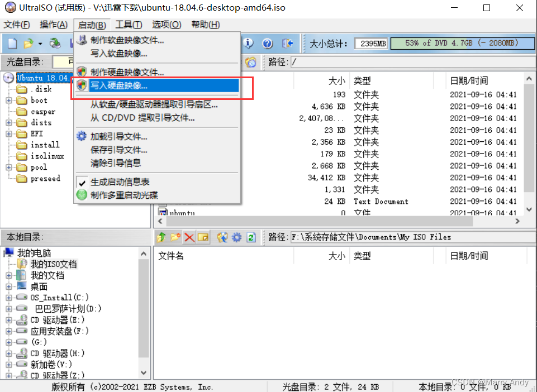The width and height of the screenshot is (537, 392).
Task: Expand 我的文档 tree node
Action: [x=8, y=275]
